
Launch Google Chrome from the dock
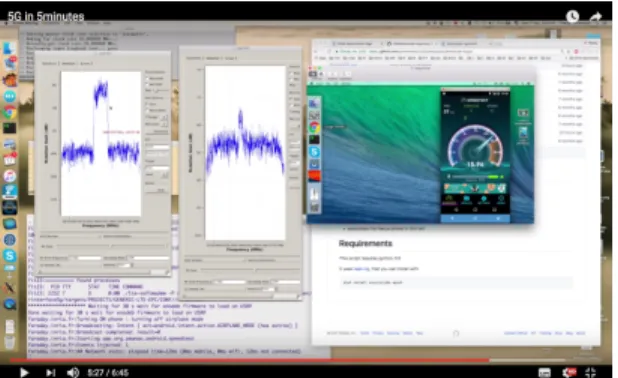point(10,112)
